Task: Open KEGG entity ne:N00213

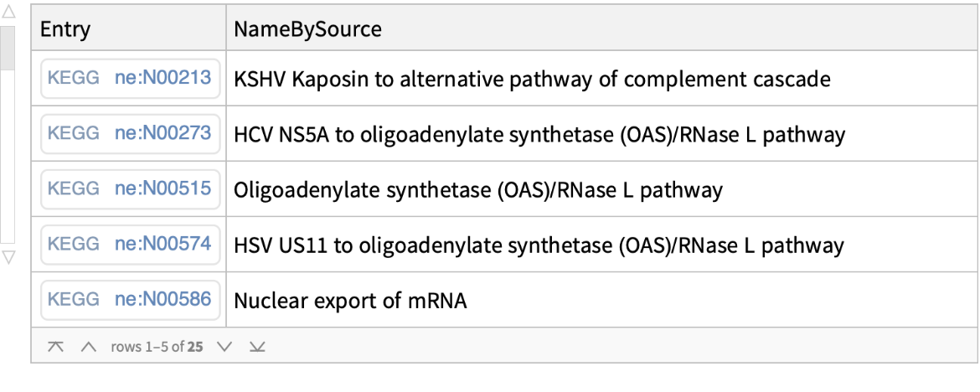Action: 130,80
